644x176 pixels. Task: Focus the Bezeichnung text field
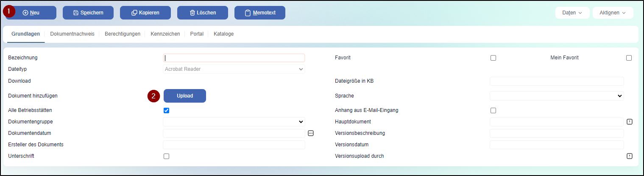point(234,58)
